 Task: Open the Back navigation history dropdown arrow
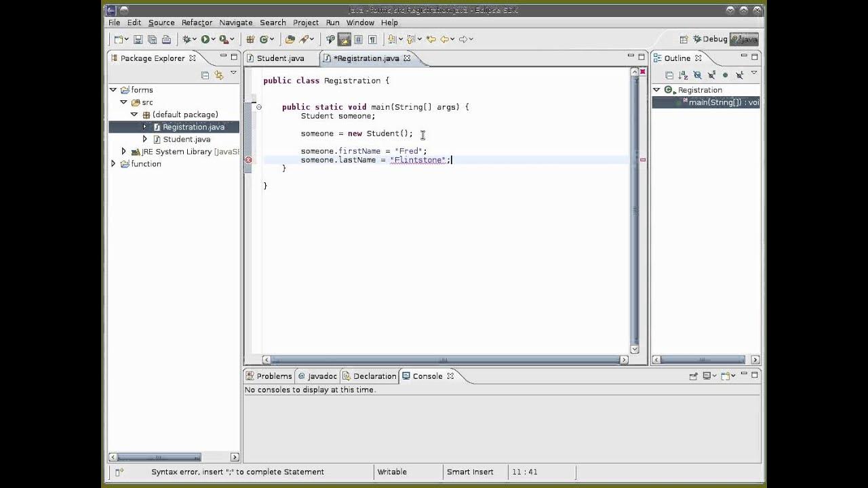point(453,39)
